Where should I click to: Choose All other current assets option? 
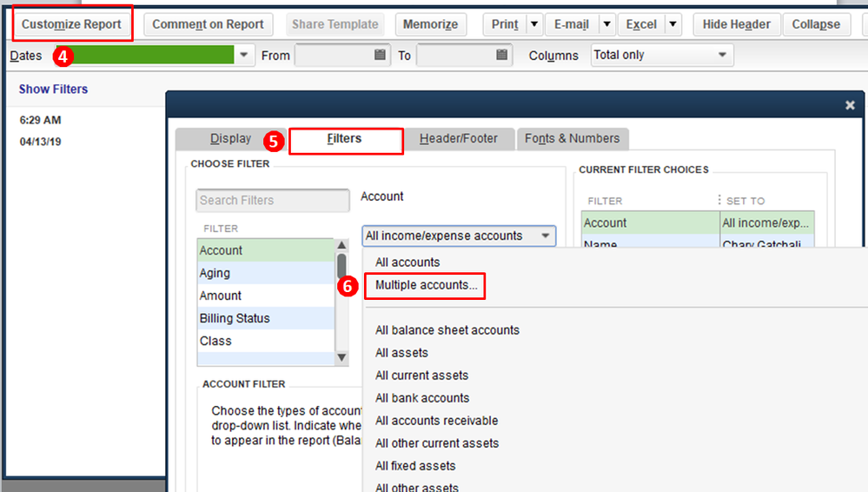click(437, 444)
